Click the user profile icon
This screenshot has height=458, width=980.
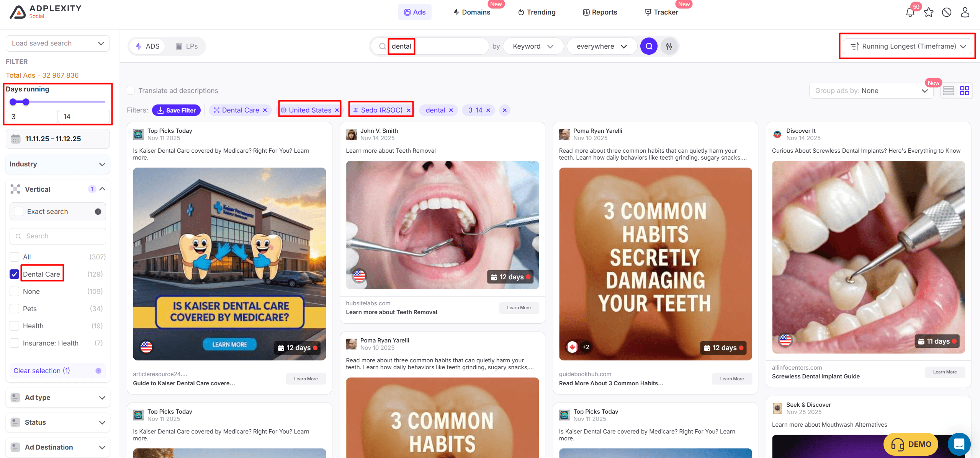pos(965,13)
